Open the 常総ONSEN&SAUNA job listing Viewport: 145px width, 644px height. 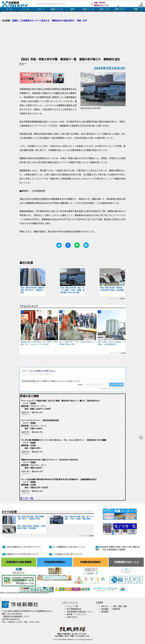(50, 459)
